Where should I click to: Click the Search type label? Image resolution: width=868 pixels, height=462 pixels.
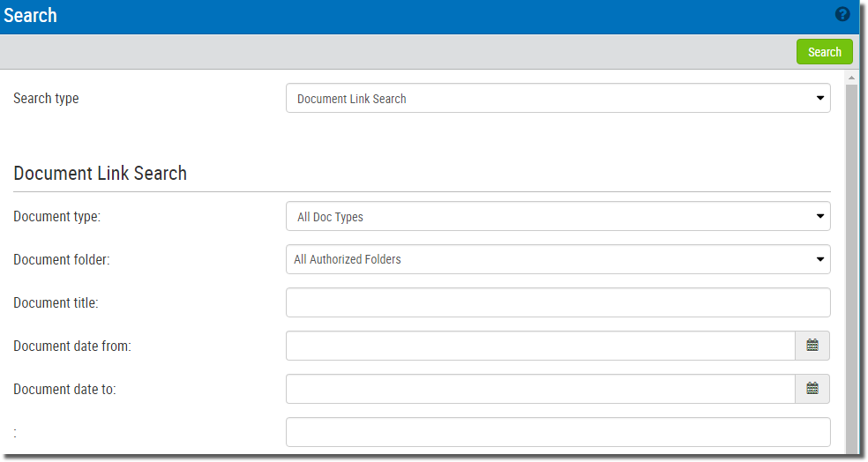point(46,99)
